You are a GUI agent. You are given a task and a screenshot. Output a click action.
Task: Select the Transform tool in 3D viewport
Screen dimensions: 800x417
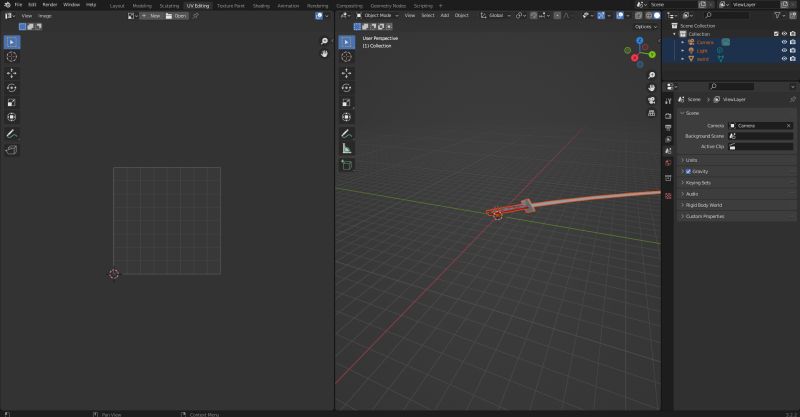pyautogui.click(x=346, y=117)
